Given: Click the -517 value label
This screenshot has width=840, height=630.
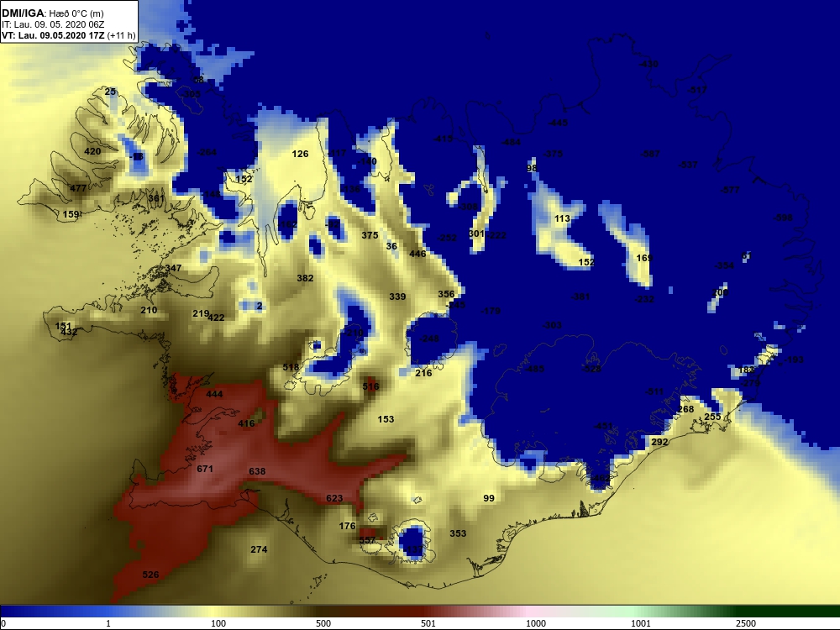Looking at the screenshot, I should click(697, 91).
